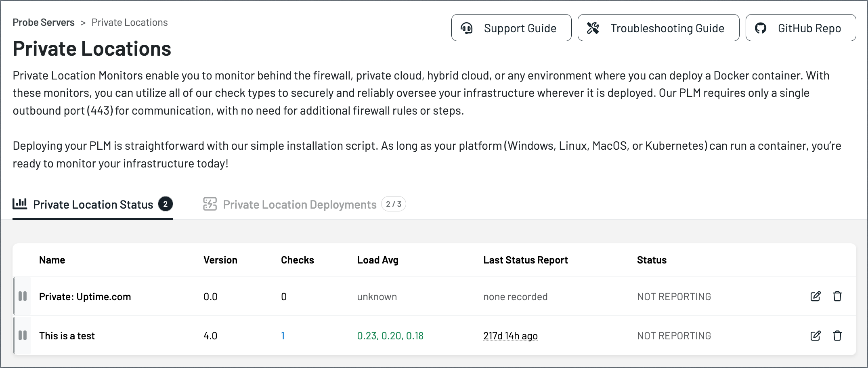Switch to Private Location Status tab
Image resolution: width=868 pixels, height=368 pixels.
point(93,205)
